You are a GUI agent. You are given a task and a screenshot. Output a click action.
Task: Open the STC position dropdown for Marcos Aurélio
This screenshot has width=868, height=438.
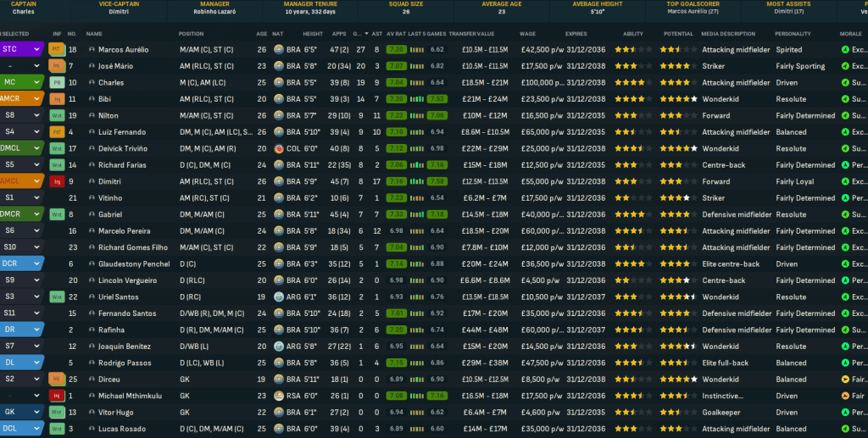37,50
